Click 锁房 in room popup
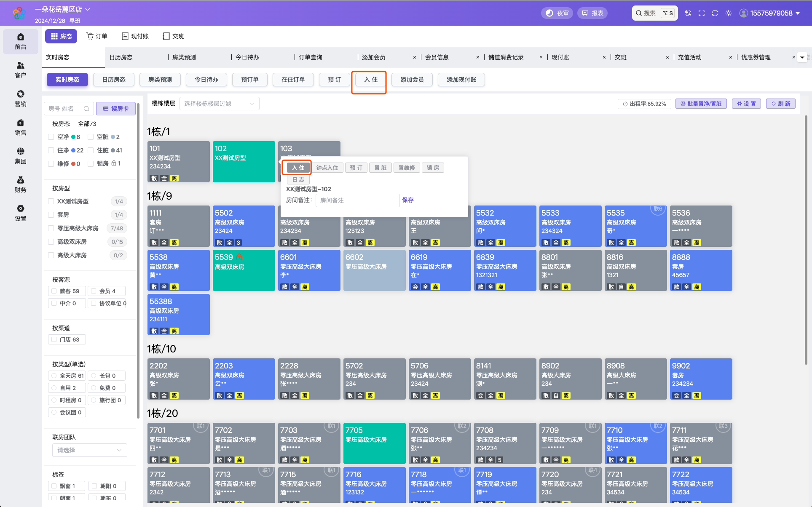Screen dimensions: 812x507 [433, 168]
